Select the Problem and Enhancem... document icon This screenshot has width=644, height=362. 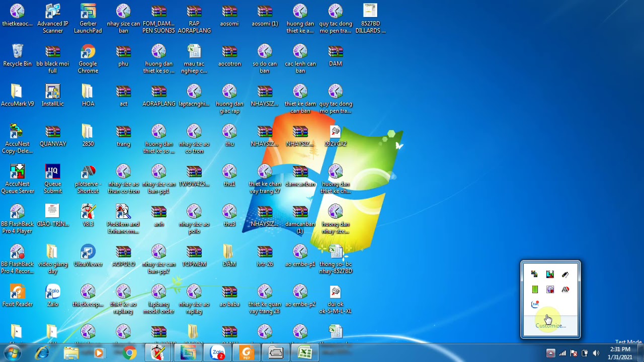click(123, 220)
